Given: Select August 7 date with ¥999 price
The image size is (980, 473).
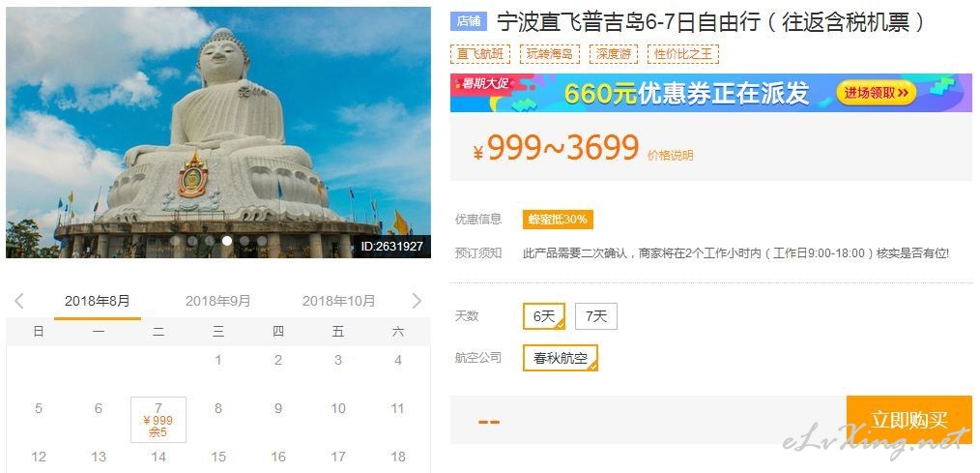Looking at the screenshot, I should 159,420.
